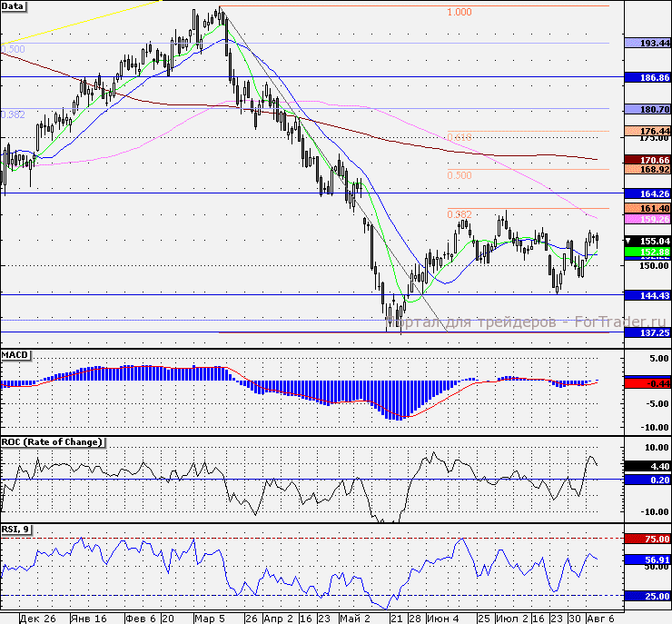The height and width of the screenshot is (624, 672).
Task: Click the current price 155.04 tag
Action: [647, 241]
